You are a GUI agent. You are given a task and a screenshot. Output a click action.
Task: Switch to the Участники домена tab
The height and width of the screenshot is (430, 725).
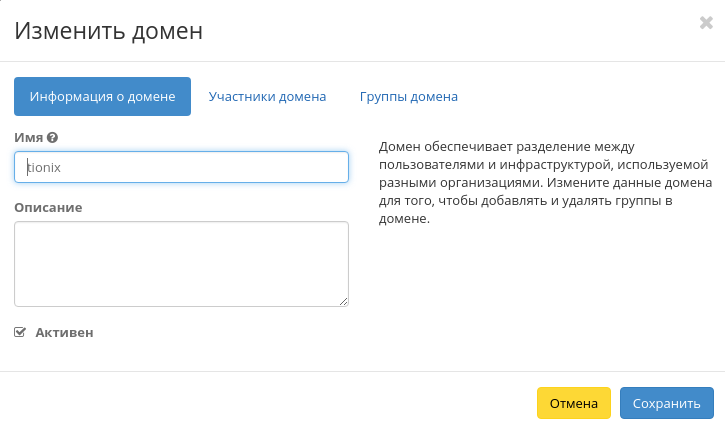coord(267,97)
